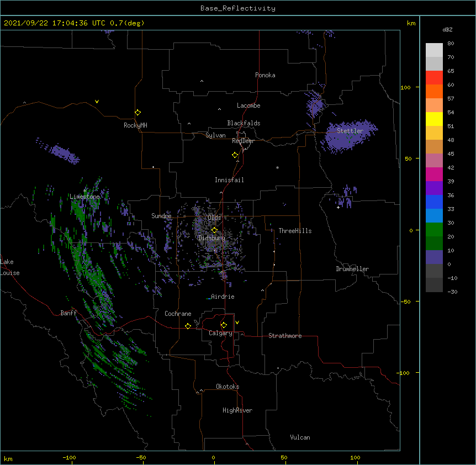Click the Strathmore city label

click(x=285, y=336)
